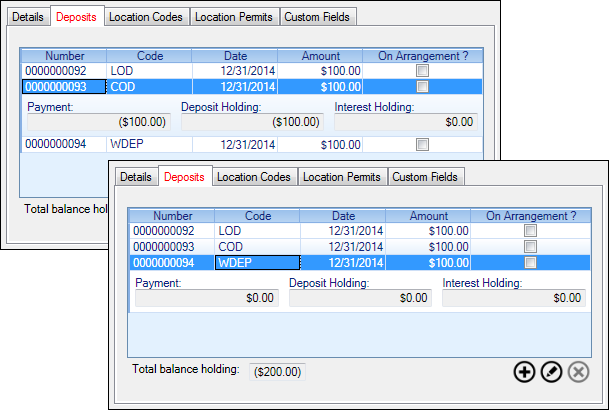Click the add deposit plus icon
The height and width of the screenshot is (410, 609).
click(x=524, y=372)
